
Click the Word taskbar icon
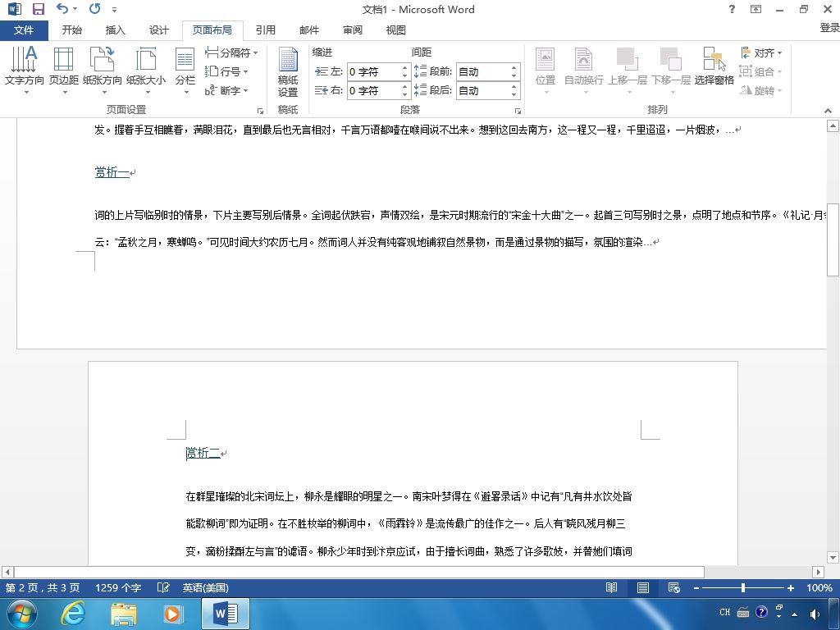pos(226,614)
